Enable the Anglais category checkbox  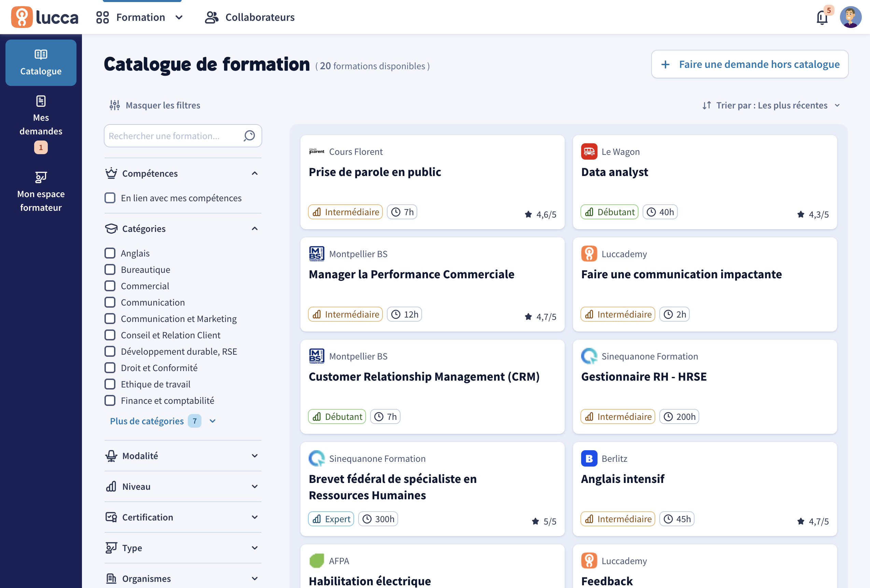tap(110, 253)
